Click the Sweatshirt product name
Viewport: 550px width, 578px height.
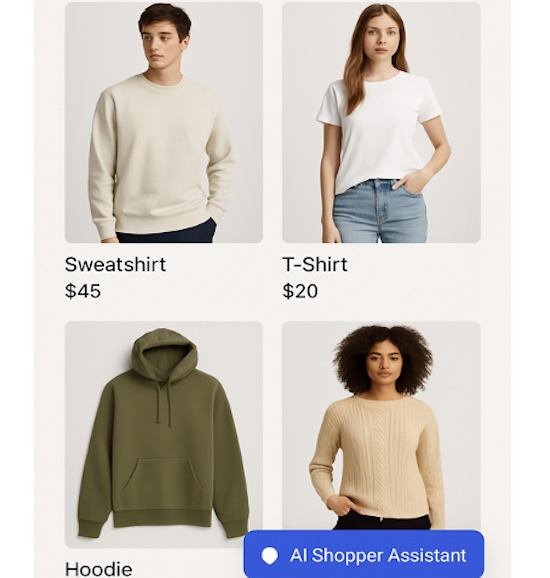tap(115, 264)
